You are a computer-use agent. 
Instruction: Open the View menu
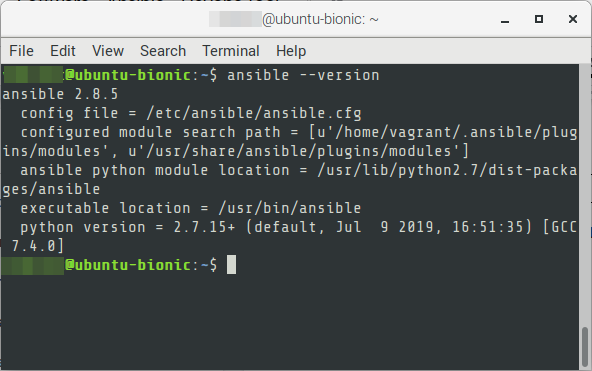point(108,51)
